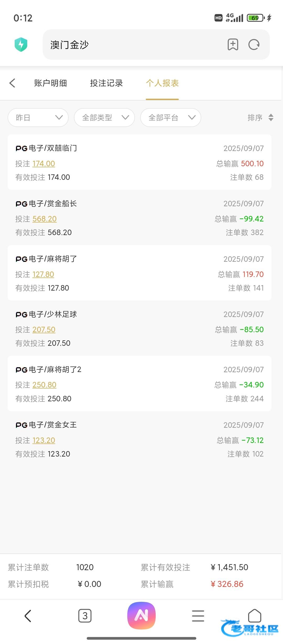The image size is (283, 644).
Task: Toggle the 排序 sort order
Action: [260, 118]
